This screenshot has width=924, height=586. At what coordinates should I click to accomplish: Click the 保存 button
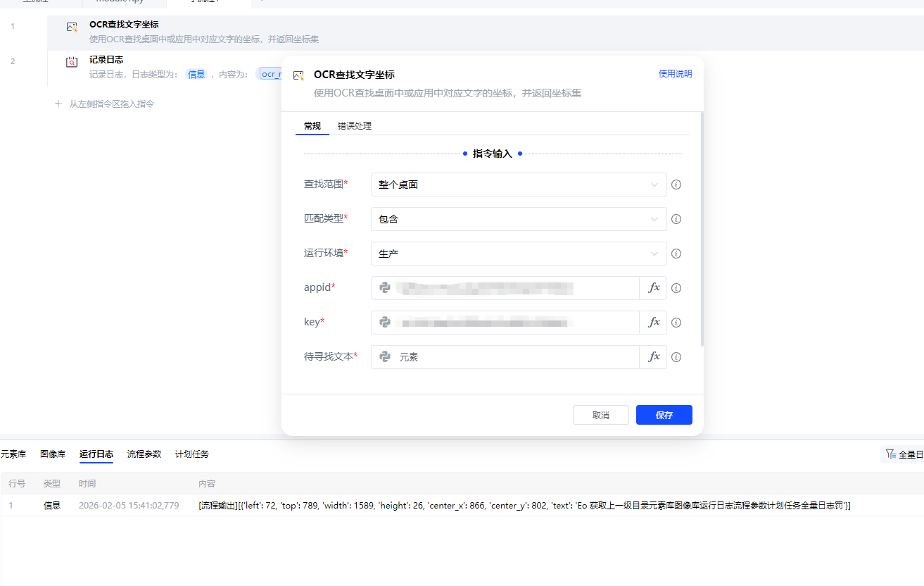[663, 414]
